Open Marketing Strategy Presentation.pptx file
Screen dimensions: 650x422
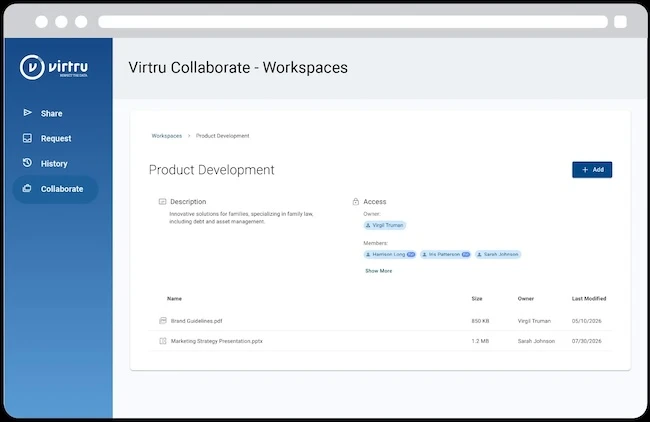point(217,341)
